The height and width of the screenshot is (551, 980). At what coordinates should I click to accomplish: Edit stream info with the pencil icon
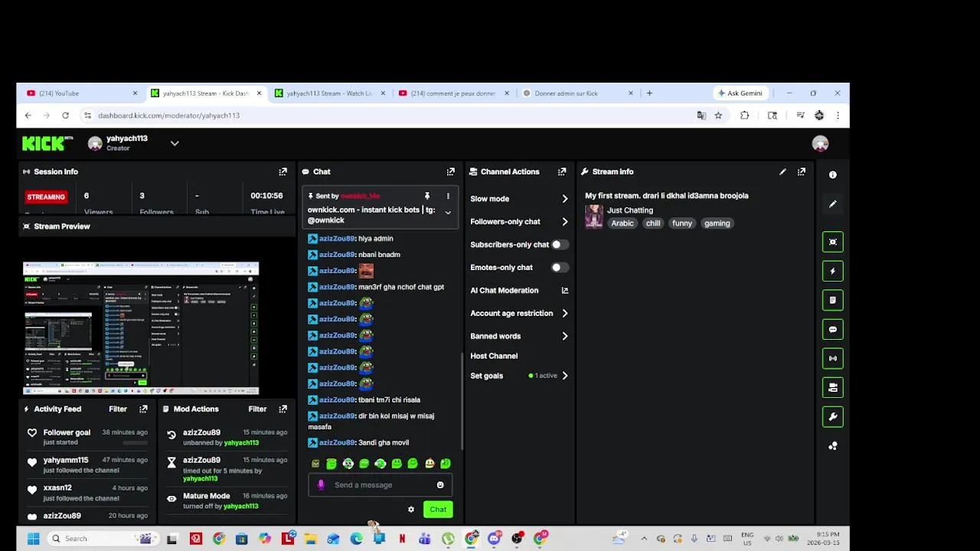point(782,172)
